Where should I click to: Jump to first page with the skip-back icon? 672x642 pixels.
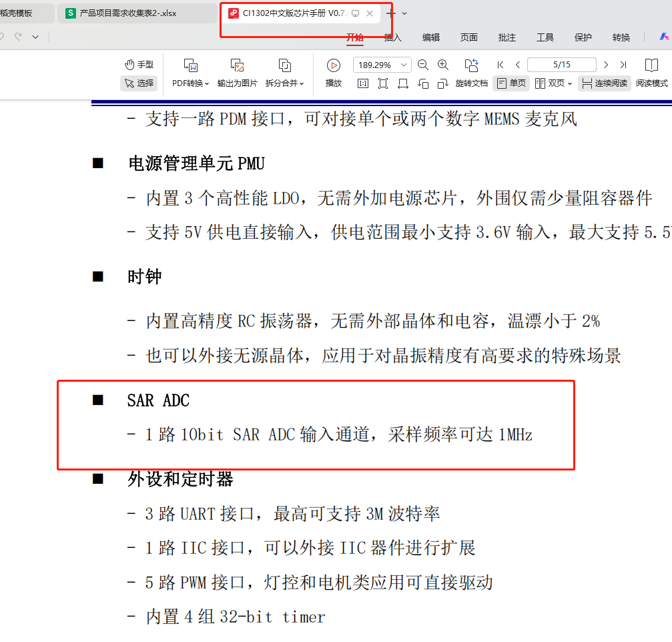pyautogui.click(x=500, y=64)
